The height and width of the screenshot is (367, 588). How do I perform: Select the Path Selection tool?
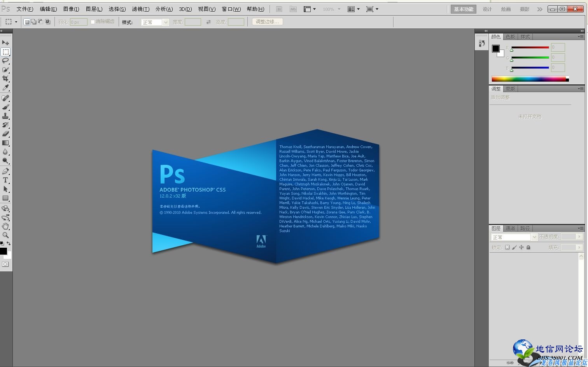click(5, 189)
